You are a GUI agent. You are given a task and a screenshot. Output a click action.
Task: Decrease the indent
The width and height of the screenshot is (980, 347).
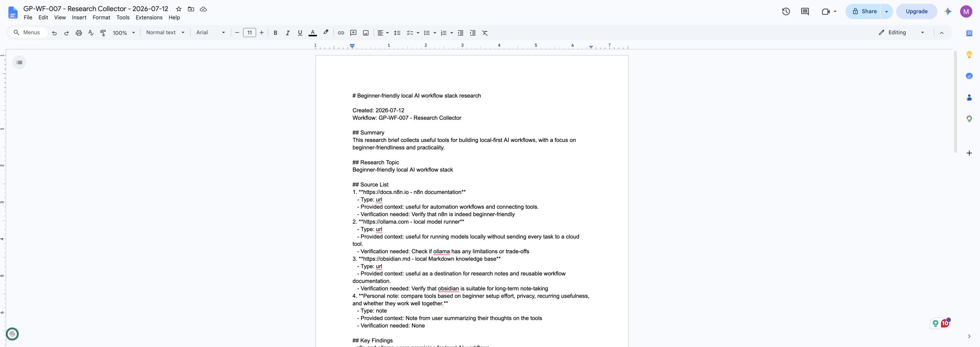[461, 33]
